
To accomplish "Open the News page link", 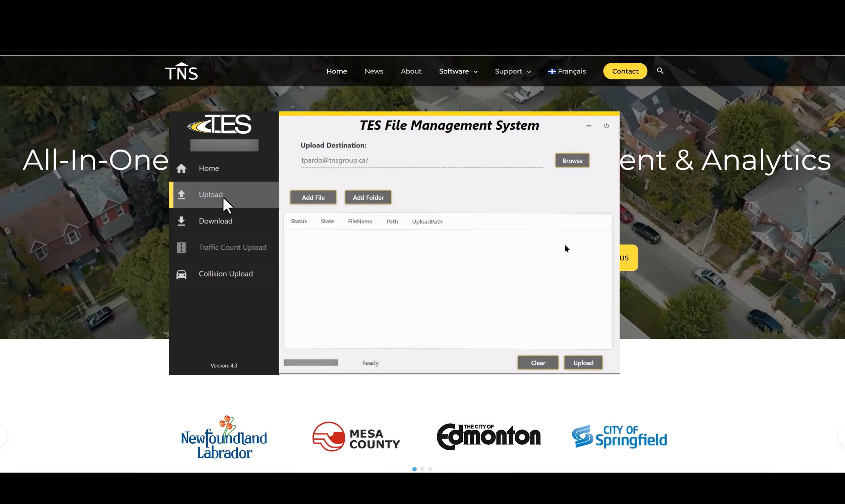I will pyautogui.click(x=374, y=71).
